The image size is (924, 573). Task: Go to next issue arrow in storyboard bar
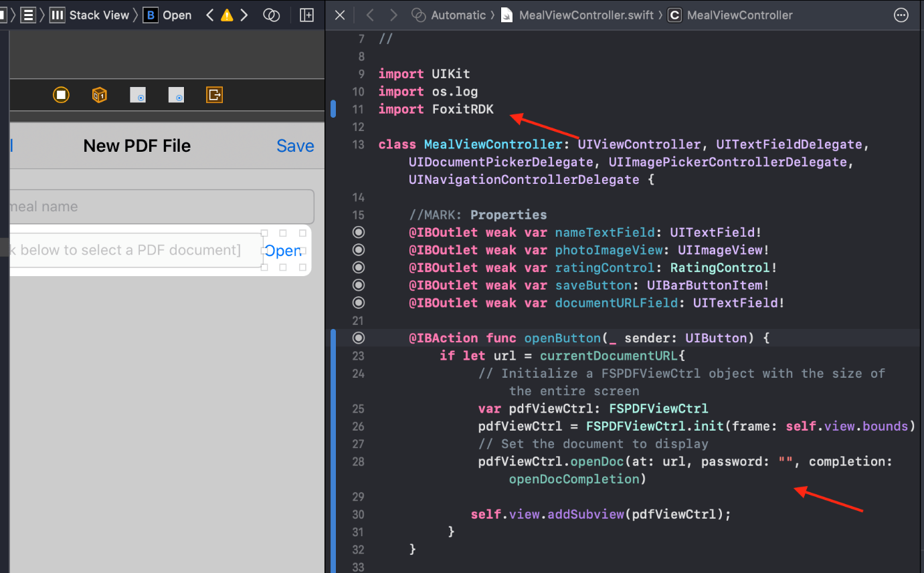[244, 15]
